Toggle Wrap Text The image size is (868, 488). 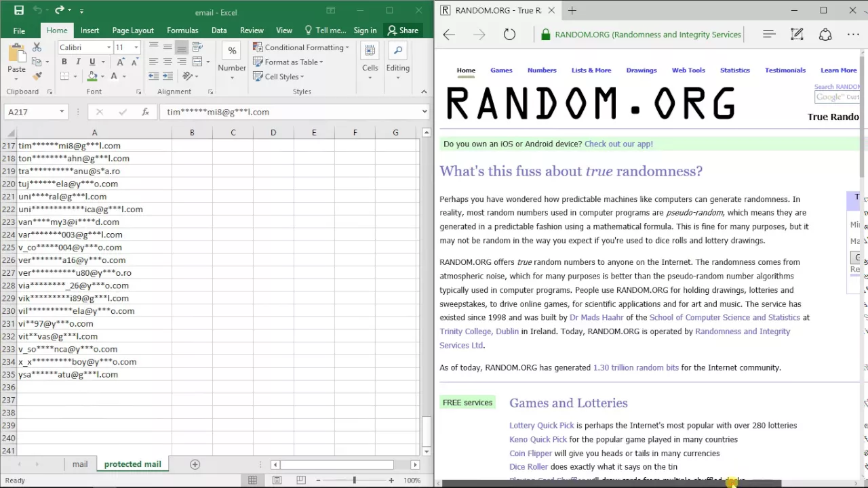coord(197,47)
